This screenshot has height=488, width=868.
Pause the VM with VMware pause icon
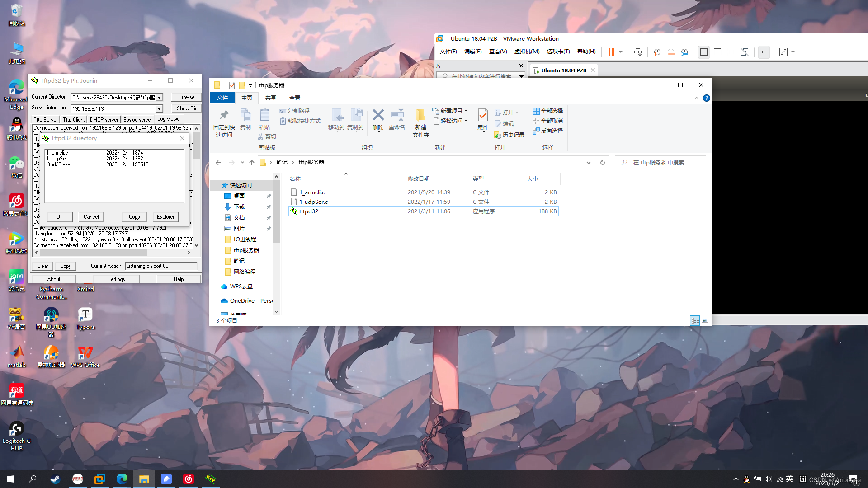[x=611, y=52]
